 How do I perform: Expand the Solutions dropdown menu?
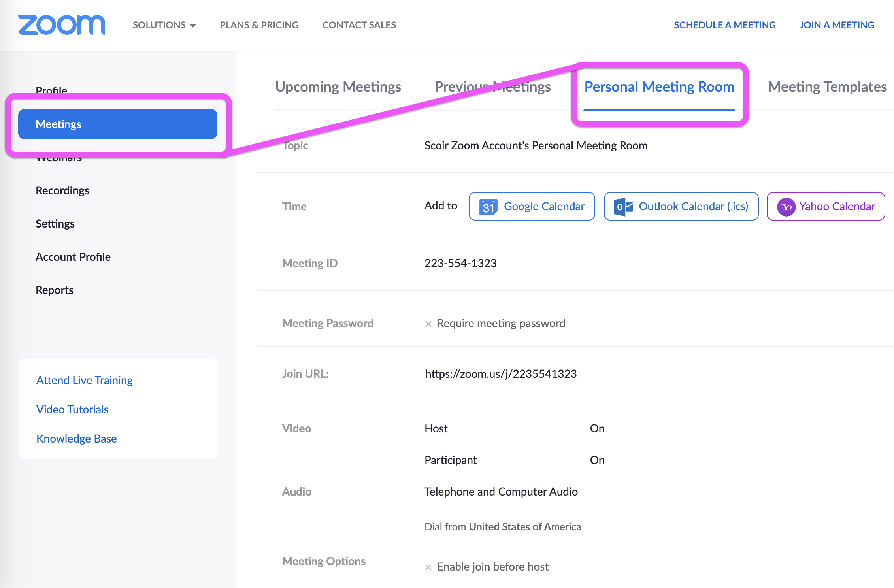(164, 25)
